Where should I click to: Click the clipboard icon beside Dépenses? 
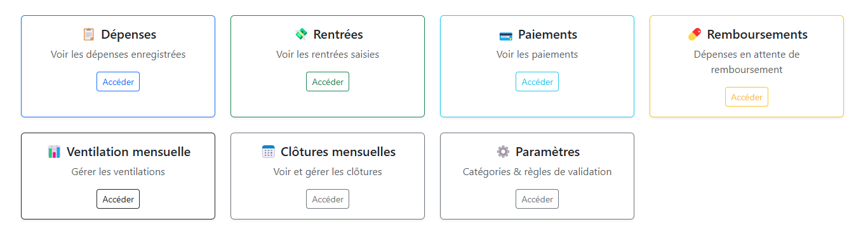tap(88, 34)
